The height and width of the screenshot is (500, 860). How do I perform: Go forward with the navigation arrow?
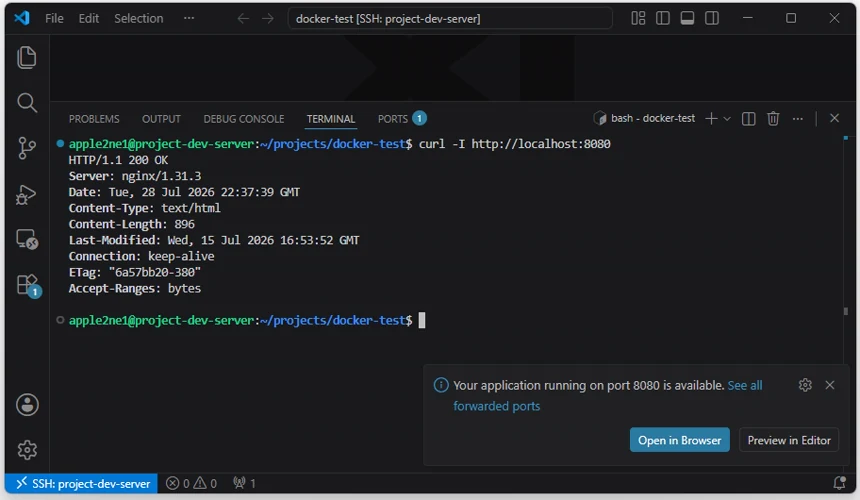[x=268, y=19]
